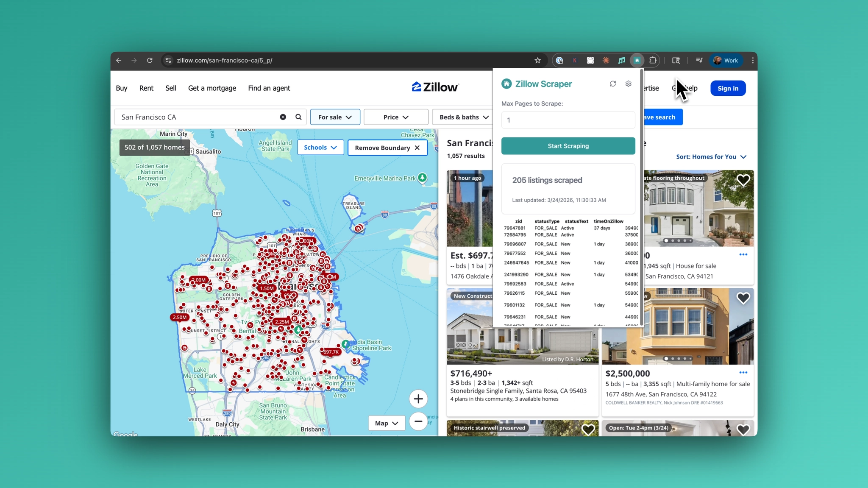868x488 pixels.
Task: Bookmark this page via the star icon
Action: tap(537, 60)
